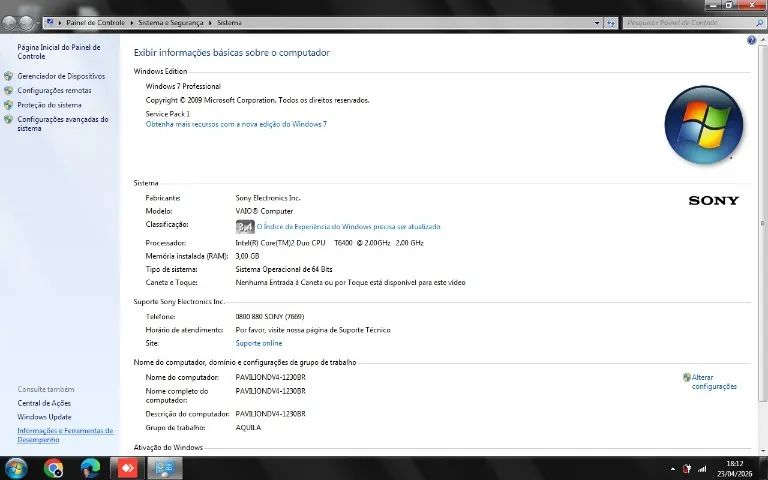The image size is (768, 480).
Task: Click the 3,4 experience index score badge
Action: pos(245,227)
